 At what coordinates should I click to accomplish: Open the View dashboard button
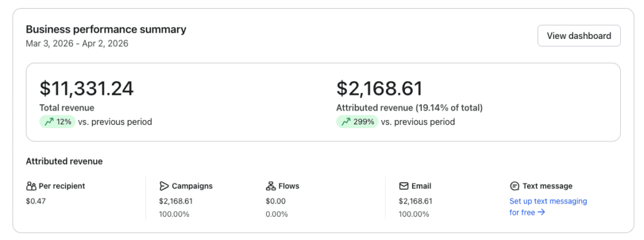tap(579, 36)
